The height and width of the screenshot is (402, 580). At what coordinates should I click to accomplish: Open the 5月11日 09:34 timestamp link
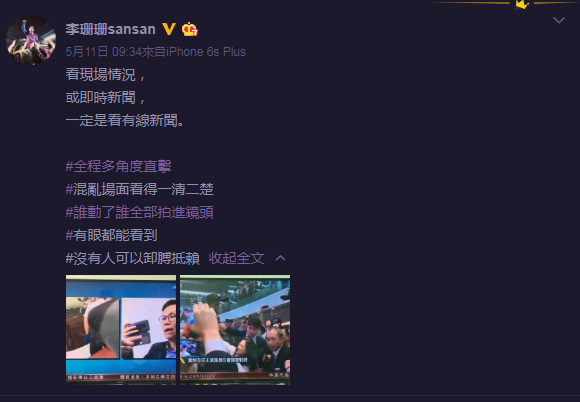click(x=104, y=52)
